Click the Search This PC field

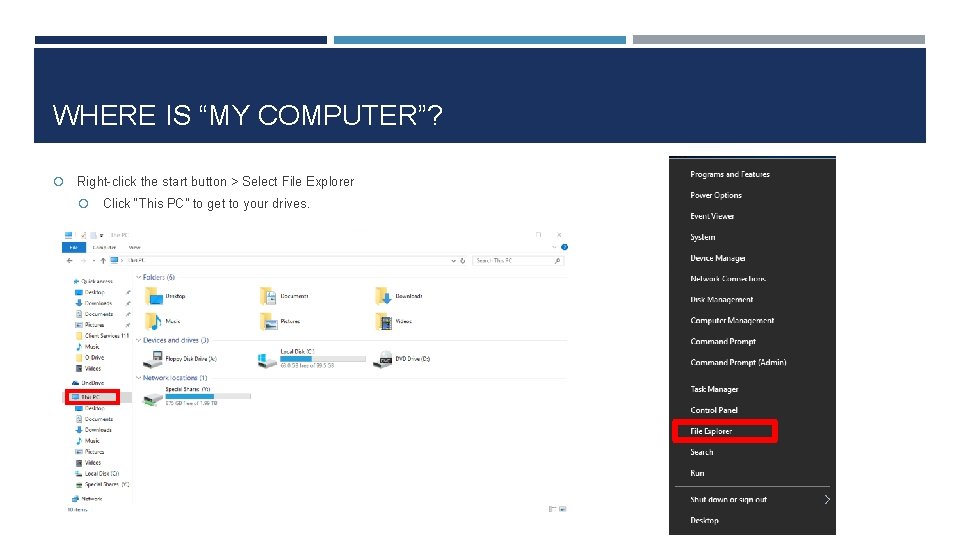click(x=518, y=261)
